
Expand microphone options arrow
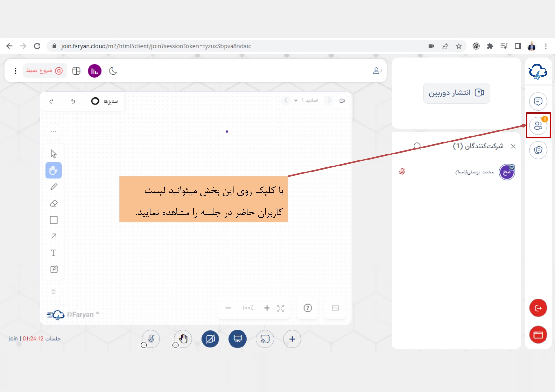click(x=144, y=345)
